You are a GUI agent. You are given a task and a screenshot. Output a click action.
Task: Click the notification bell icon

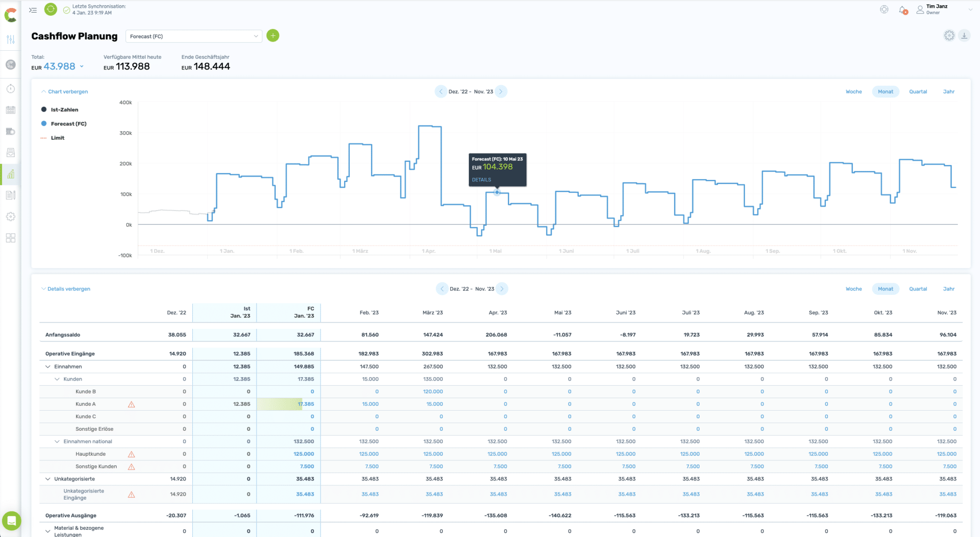902,10
